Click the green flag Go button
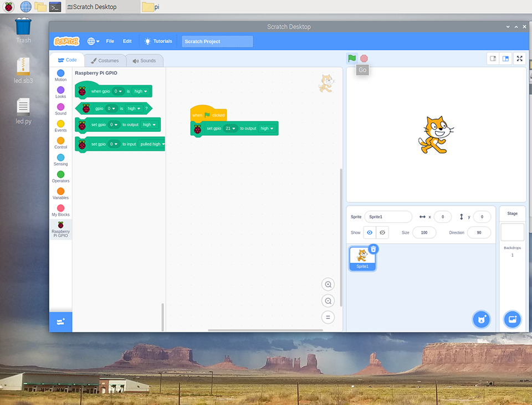Image resolution: width=532 pixels, height=405 pixels. point(352,58)
